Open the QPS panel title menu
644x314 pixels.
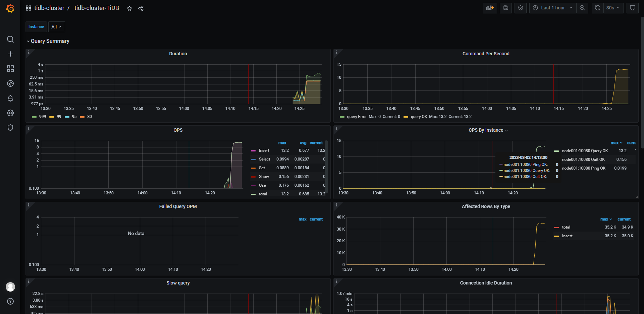(x=178, y=130)
